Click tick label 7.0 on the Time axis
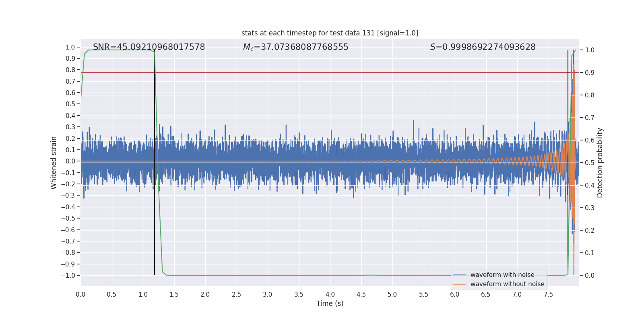 click(517, 294)
